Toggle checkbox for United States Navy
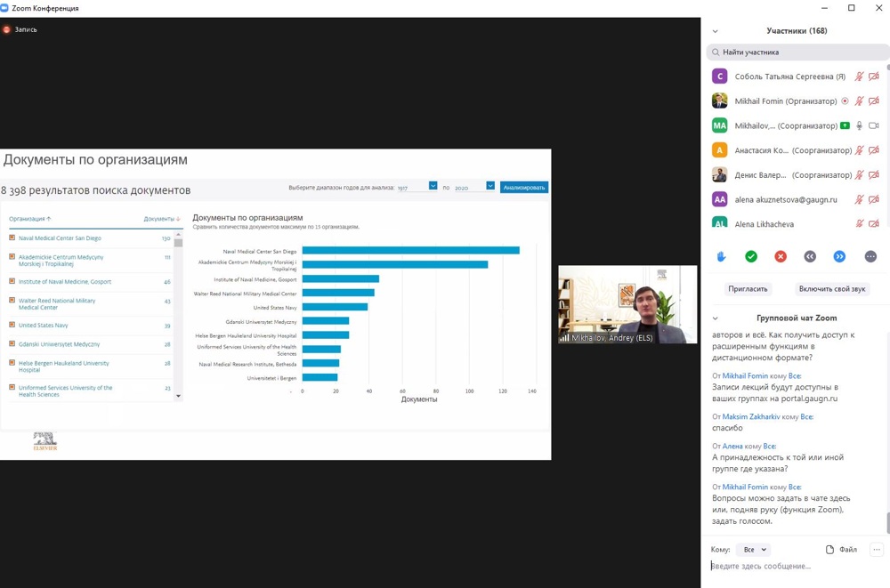Image resolution: width=890 pixels, height=588 pixels. click(x=12, y=325)
